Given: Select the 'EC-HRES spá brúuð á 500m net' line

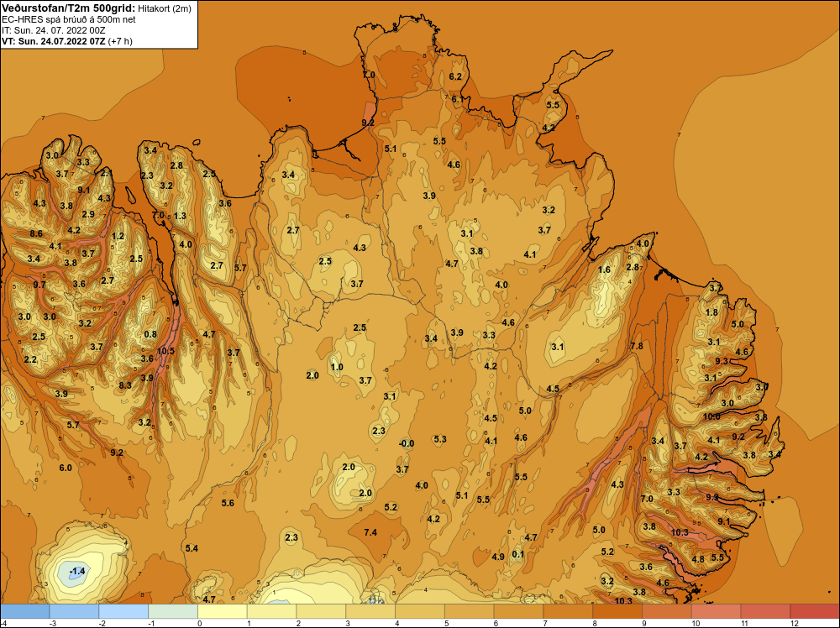Looking at the screenshot, I should pyautogui.click(x=69, y=19).
